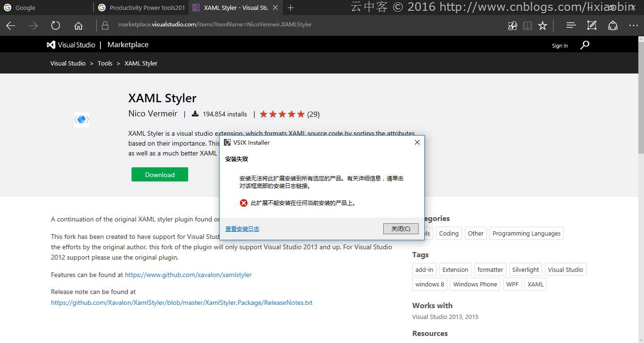Click the browser forward arrow

(x=33, y=26)
